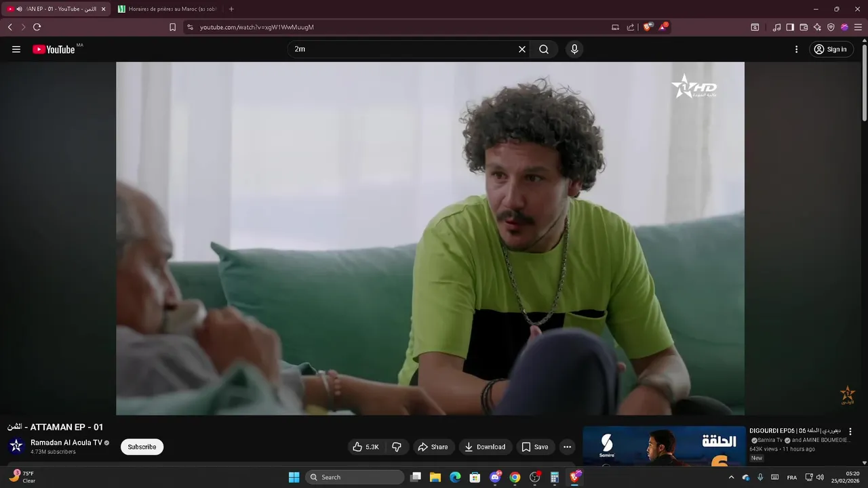Open the media playlist music icon
The image size is (868, 488).
(776, 27)
